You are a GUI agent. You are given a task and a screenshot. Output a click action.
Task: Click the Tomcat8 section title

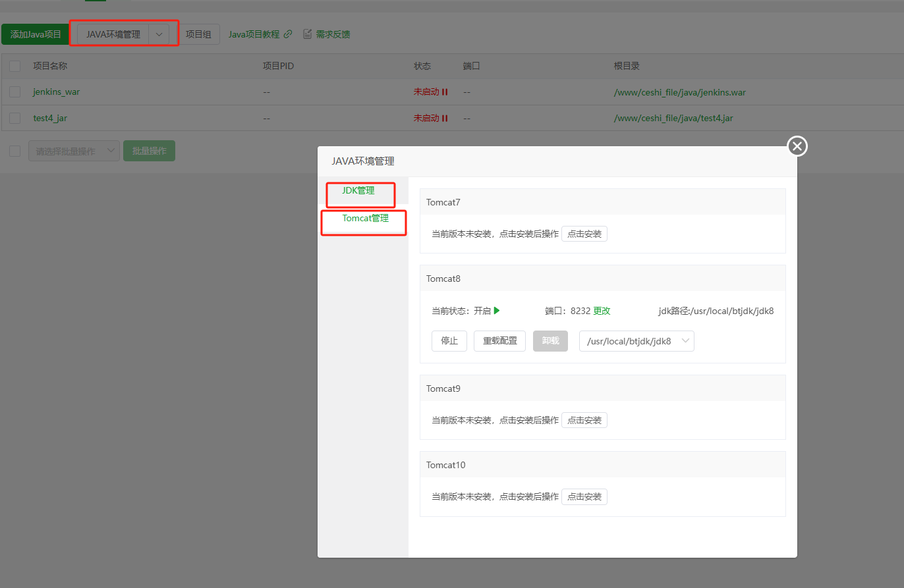443,279
